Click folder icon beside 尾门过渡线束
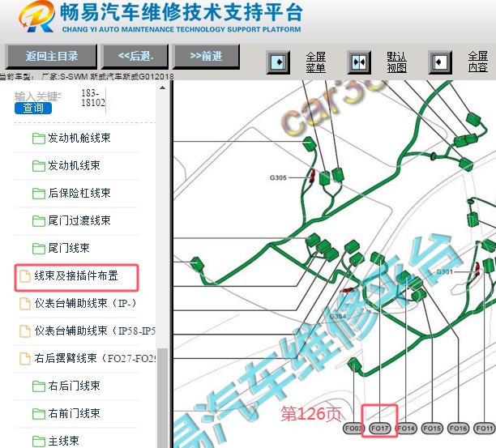Screen dimensions: 496x448 39,221
